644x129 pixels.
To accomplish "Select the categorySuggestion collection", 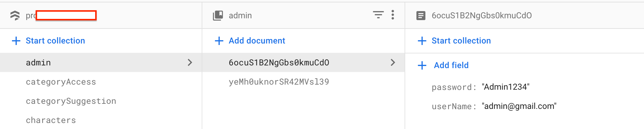I will coord(71,101).
